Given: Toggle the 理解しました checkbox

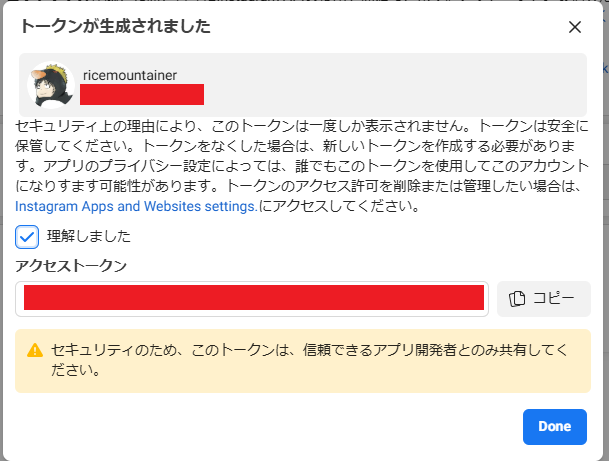Looking at the screenshot, I should (27, 237).
